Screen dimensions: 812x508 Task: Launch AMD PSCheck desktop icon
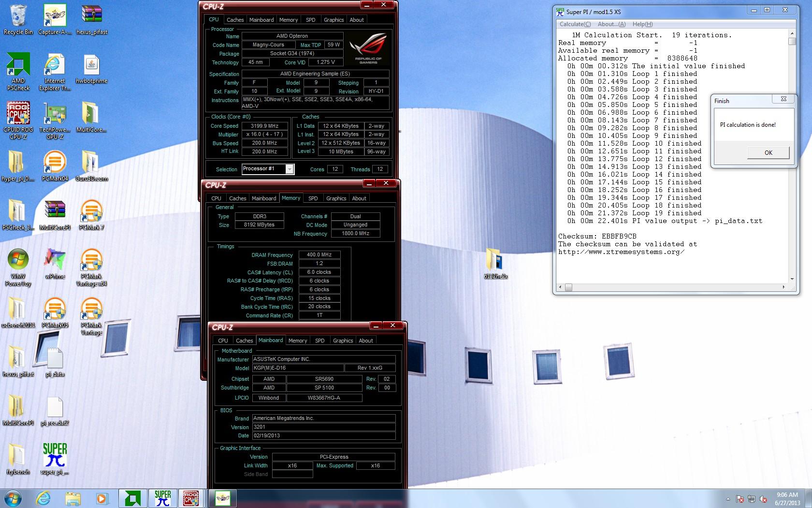click(18, 72)
